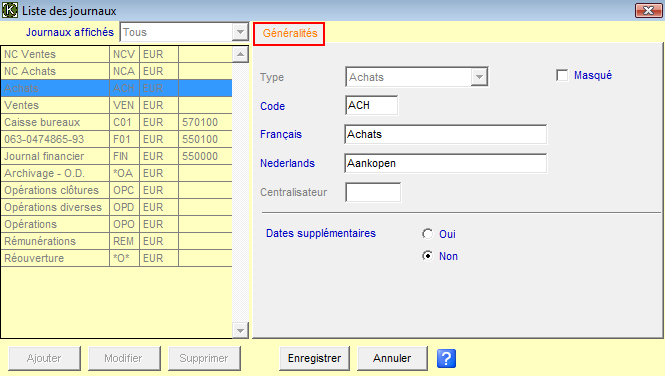Viewport: 665px width, 376px height.
Task: Select the highlighted Achats journal row
Action: (x=116, y=88)
